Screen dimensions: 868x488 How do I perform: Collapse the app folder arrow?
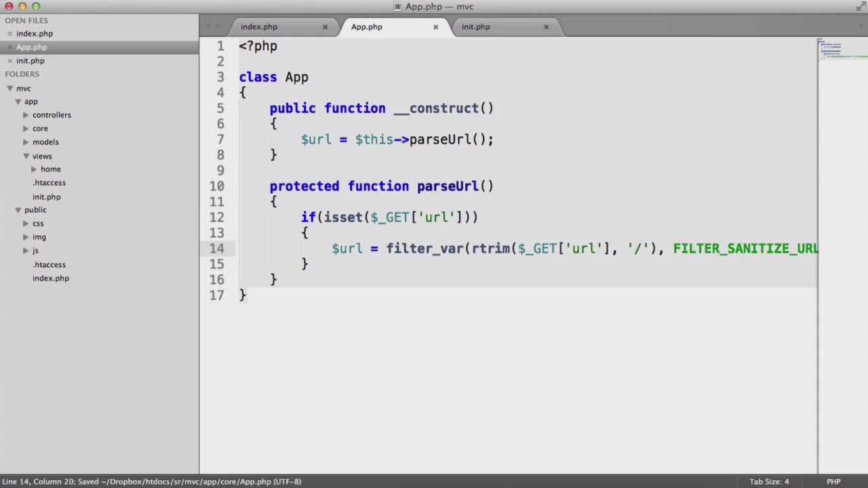[18, 102]
